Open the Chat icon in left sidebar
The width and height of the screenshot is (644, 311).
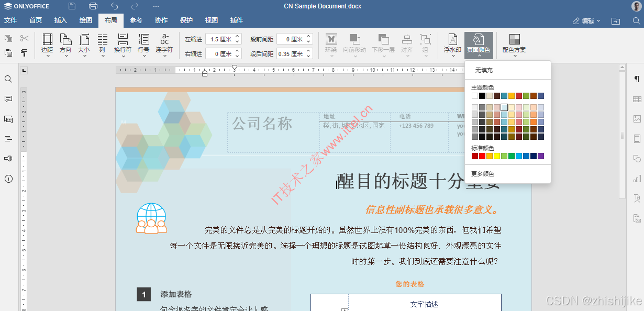8,119
